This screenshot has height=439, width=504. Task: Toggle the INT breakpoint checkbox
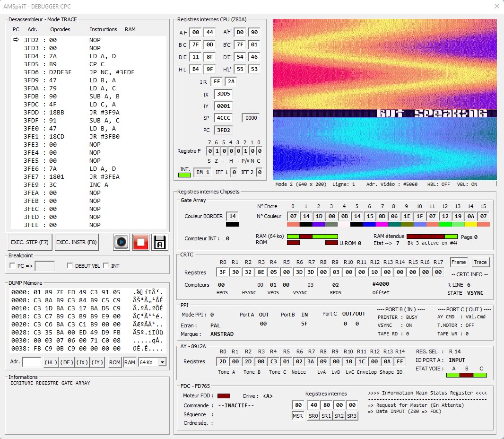pos(106,265)
